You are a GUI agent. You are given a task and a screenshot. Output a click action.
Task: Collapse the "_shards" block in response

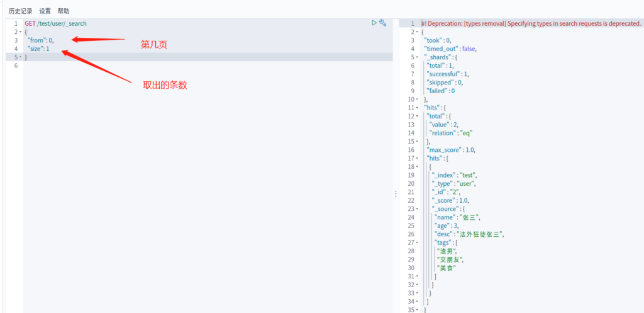tap(416, 57)
